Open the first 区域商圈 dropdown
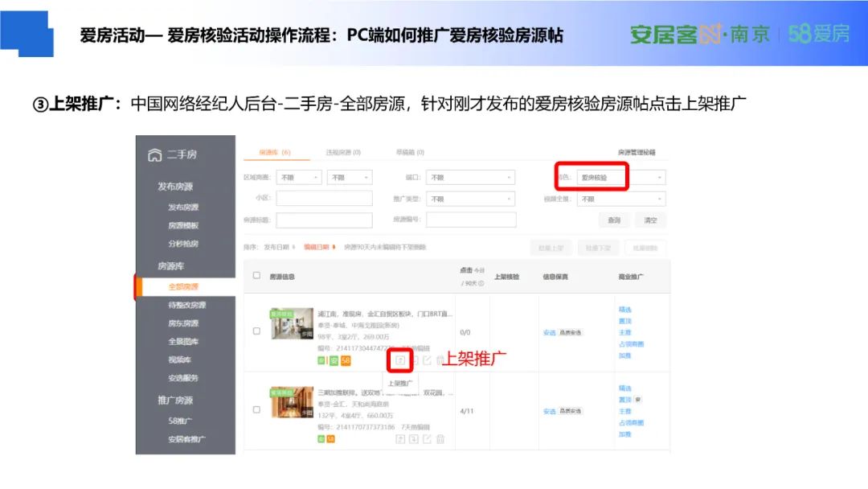 299,177
